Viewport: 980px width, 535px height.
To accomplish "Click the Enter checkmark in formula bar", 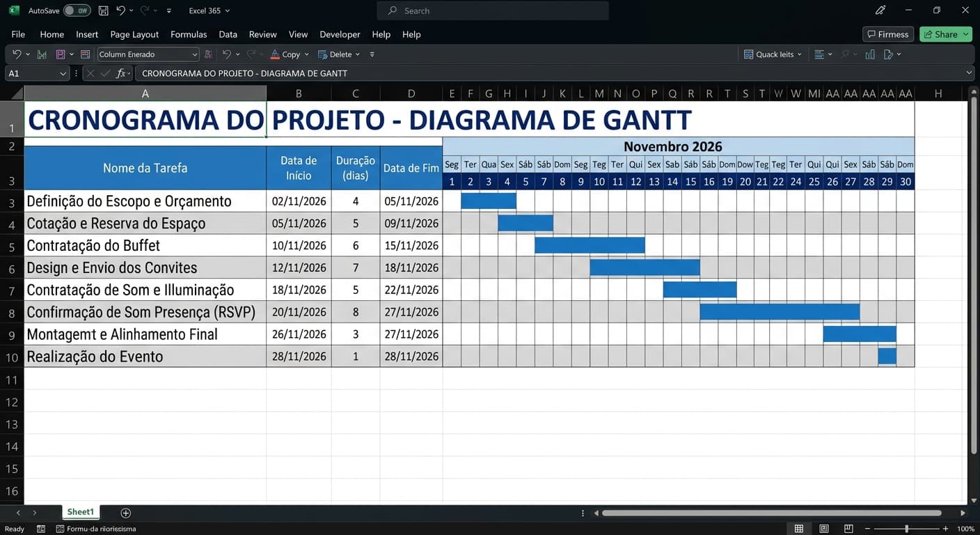I will coord(105,73).
